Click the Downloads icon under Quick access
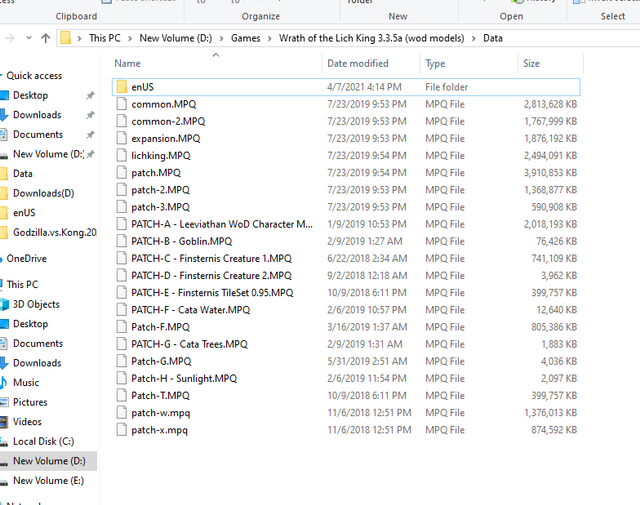This screenshot has height=505, width=640. coord(4,115)
